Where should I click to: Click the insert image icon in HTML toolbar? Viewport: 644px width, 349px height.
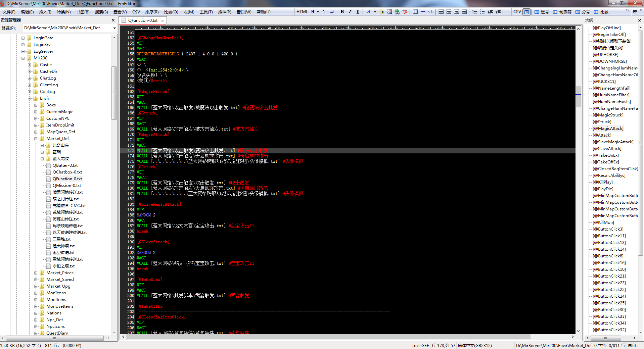tap(389, 12)
